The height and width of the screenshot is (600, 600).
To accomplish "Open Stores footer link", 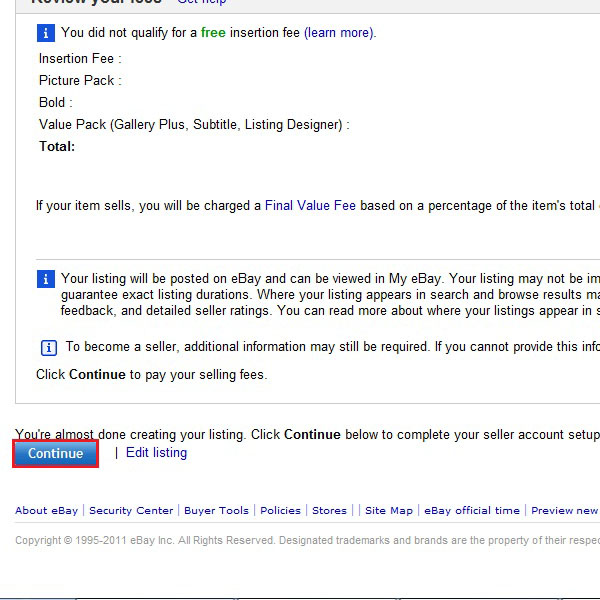I will [329, 510].
